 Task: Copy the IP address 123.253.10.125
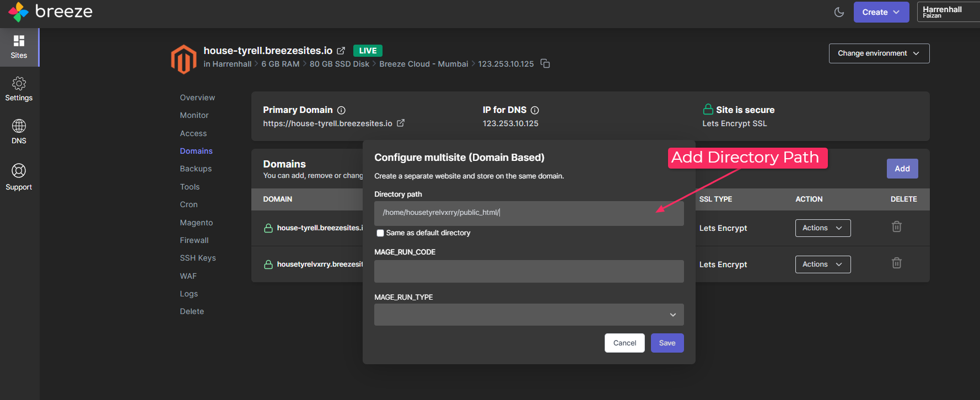545,64
